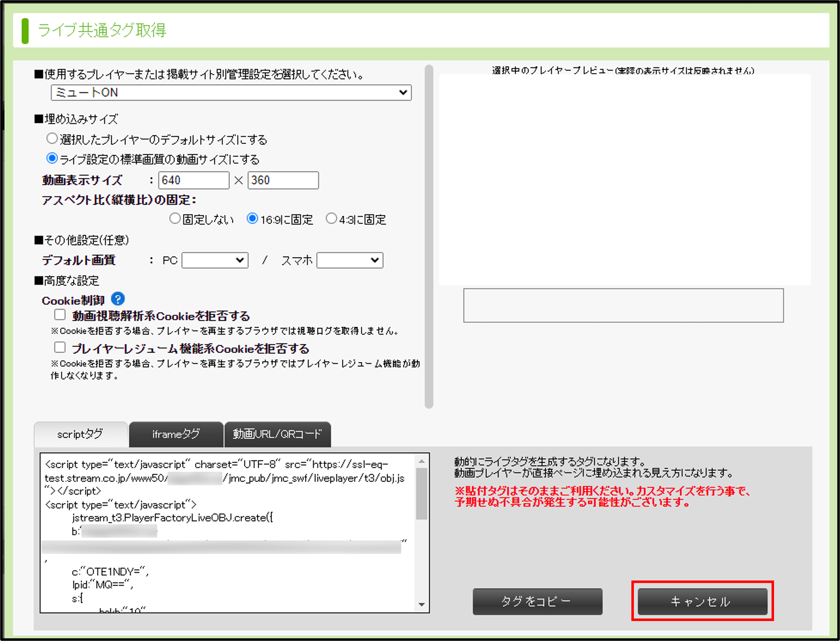Click the アスペクト比(縦横比)の固定 label
Image resolution: width=840 pixels, height=641 pixels.
click(x=119, y=200)
